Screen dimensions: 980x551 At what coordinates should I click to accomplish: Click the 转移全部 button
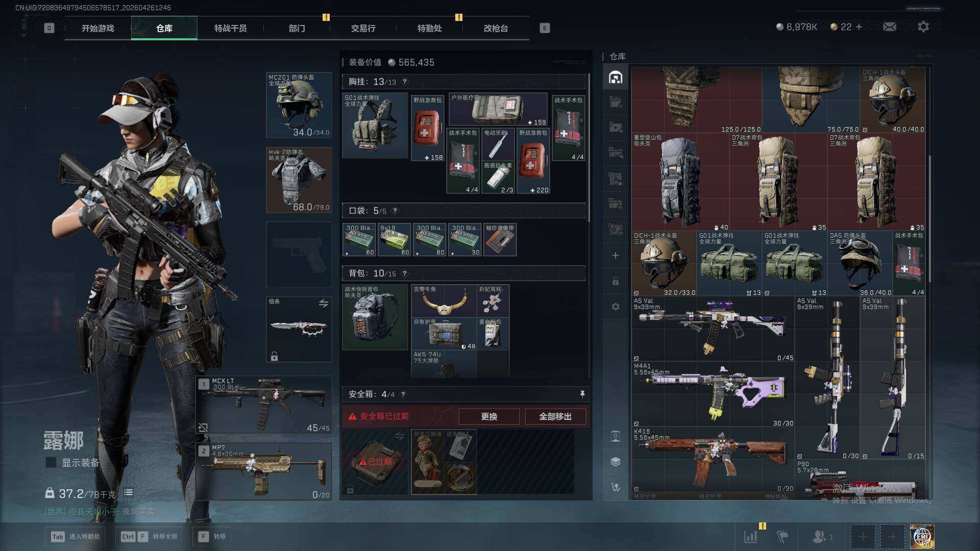(150, 536)
